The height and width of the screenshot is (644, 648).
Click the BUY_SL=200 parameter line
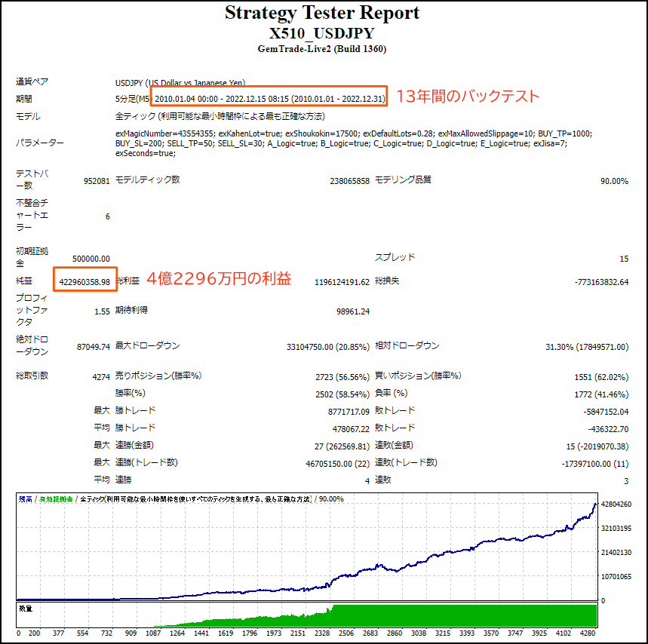(x=341, y=143)
